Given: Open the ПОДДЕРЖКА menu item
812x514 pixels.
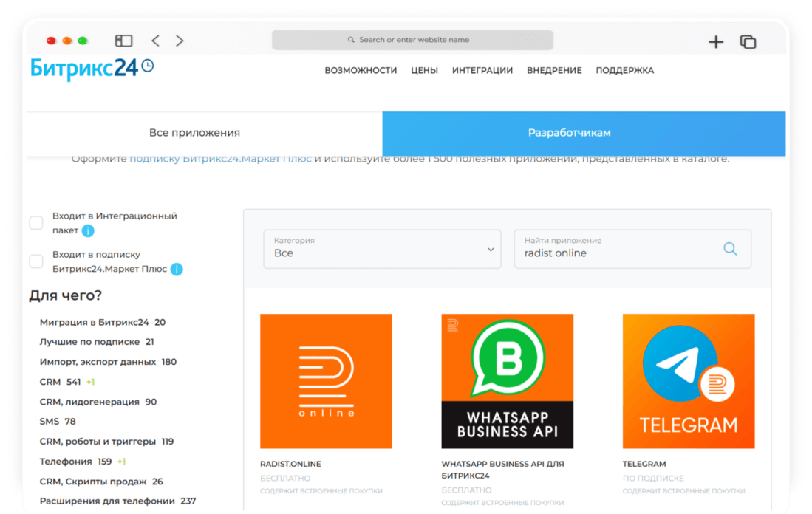Looking at the screenshot, I should pos(625,70).
